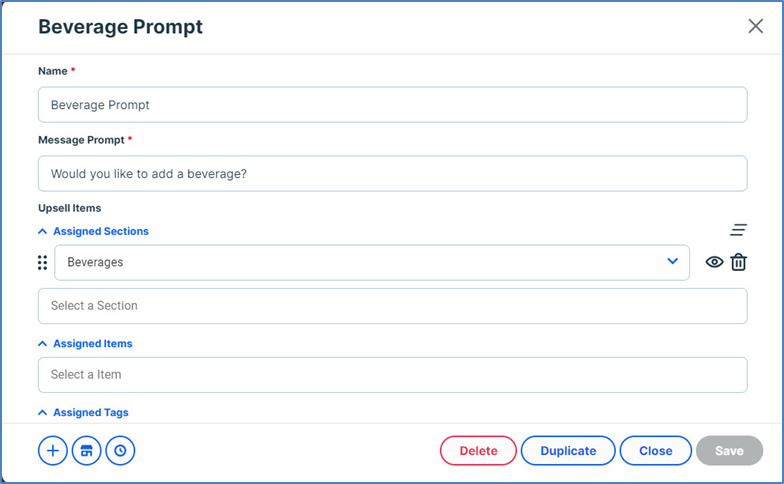
Task: Click the Select a Section field
Action: (x=392, y=306)
